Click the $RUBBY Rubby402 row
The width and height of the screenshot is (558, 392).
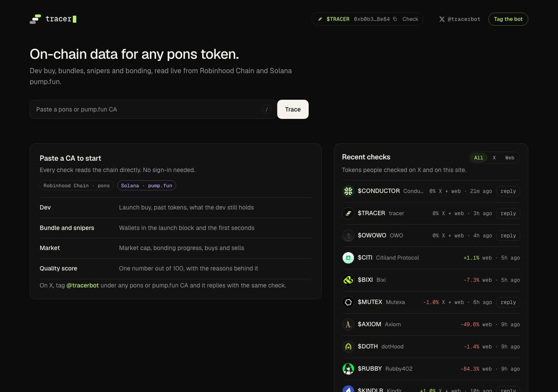tap(431, 369)
